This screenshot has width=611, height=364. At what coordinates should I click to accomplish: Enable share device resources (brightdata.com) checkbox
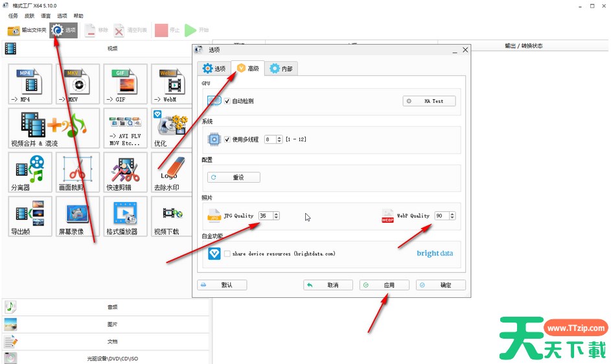(227, 254)
